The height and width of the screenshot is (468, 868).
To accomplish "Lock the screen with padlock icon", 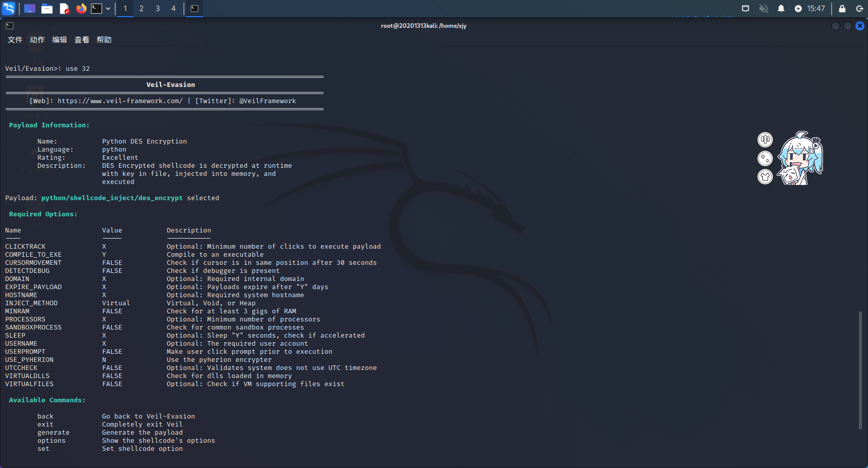I will [842, 9].
